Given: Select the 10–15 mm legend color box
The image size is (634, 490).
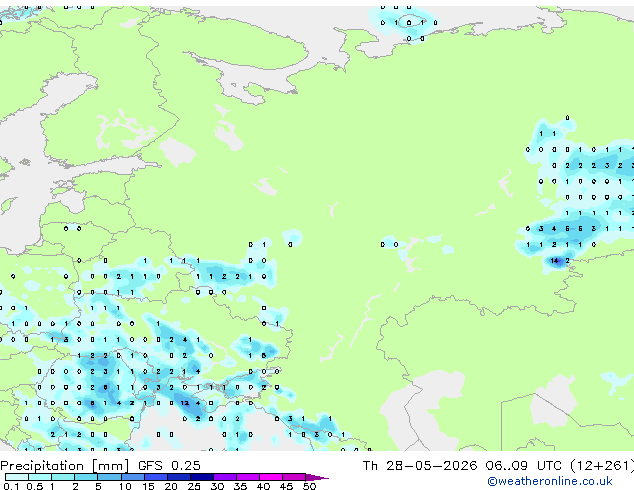Looking at the screenshot, I should (x=133, y=477).
